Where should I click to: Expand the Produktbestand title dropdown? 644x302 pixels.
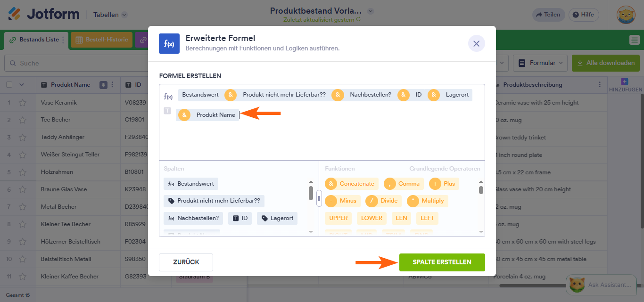pos(371,11)
